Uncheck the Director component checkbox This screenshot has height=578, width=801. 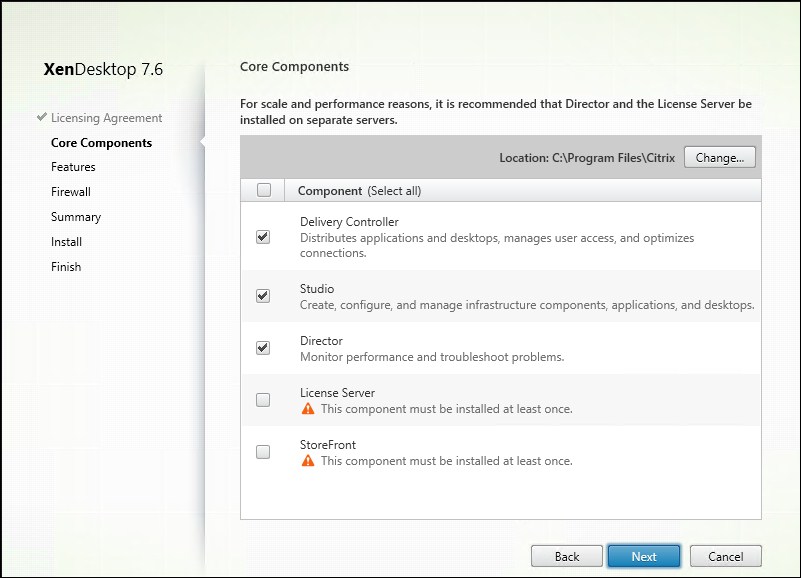pyautogui.click(x=263, y=348)
